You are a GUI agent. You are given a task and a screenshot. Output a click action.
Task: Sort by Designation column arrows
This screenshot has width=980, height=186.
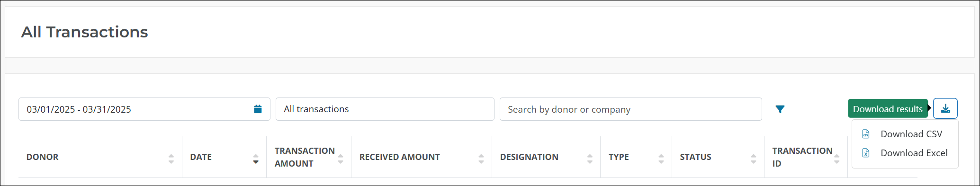tap(590, 159)
